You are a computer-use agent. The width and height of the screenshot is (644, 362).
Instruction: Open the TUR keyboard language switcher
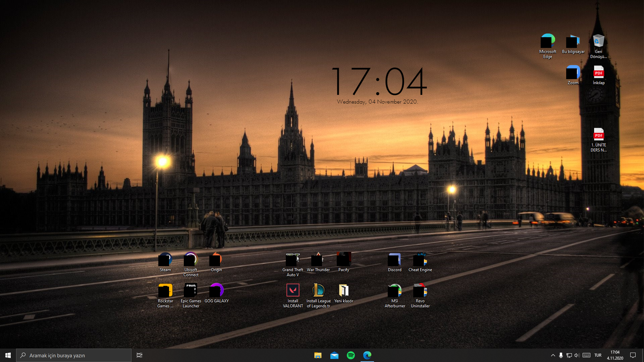click(x=598, y=355)
